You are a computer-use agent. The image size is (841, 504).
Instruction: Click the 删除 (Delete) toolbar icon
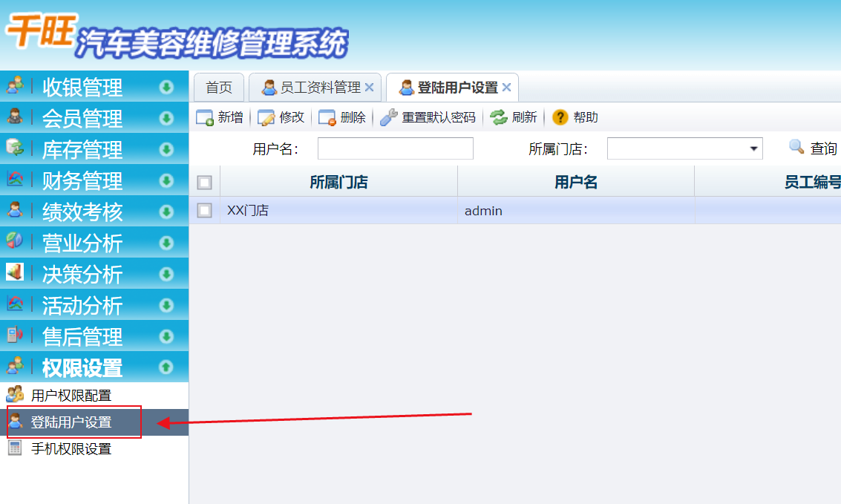point(327,117)
